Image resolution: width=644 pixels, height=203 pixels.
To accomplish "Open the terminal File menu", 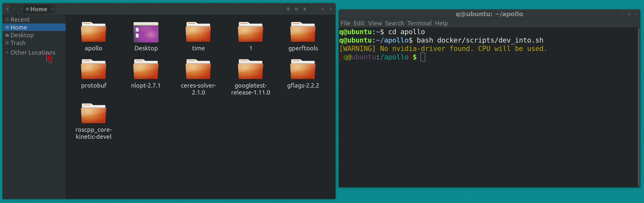I will (x=345, y=23).
